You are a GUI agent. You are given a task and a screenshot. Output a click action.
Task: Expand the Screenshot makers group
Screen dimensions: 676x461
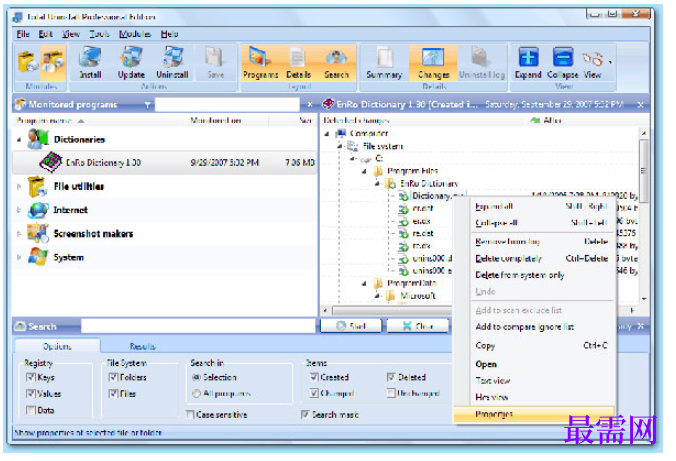point(19,234)
